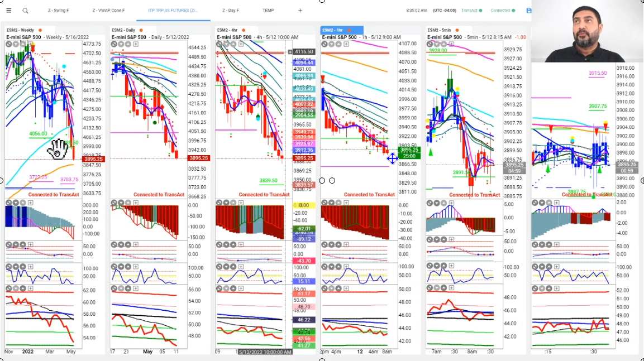Select the ITP TRP 3S FUTURES tab
The height and width of the screenshot is (361, 644).
173,11
